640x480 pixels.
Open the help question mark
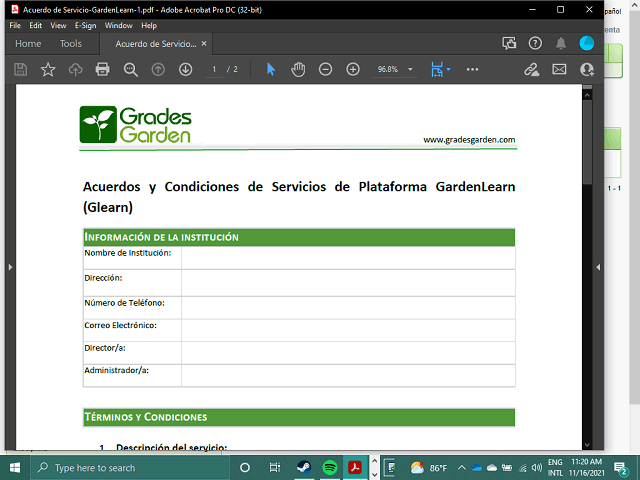point(535,43)
